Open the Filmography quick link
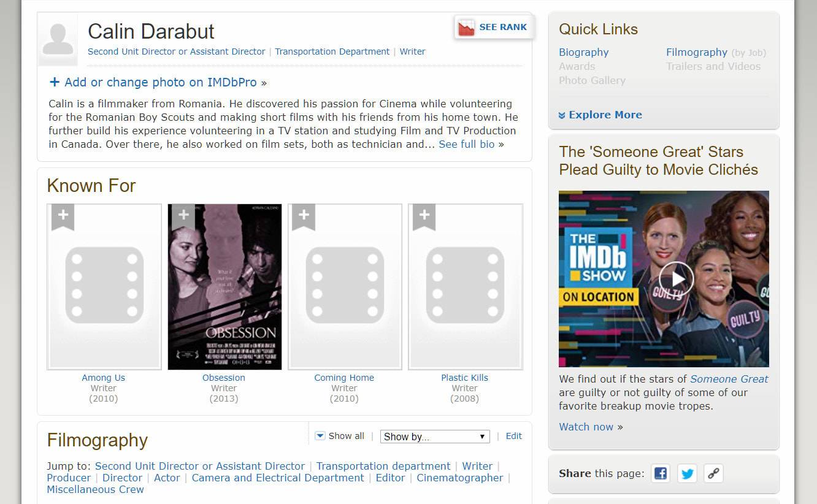 point(697,52)
